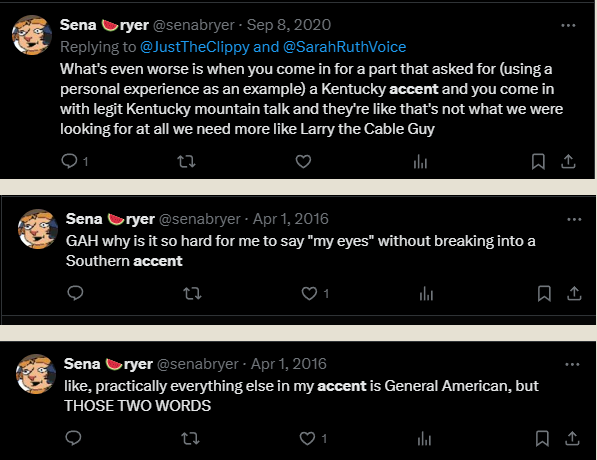This screenshot has width=597, height=460.
Task: Open @SarahRuthVoice profile link
Action: (344, 47)
